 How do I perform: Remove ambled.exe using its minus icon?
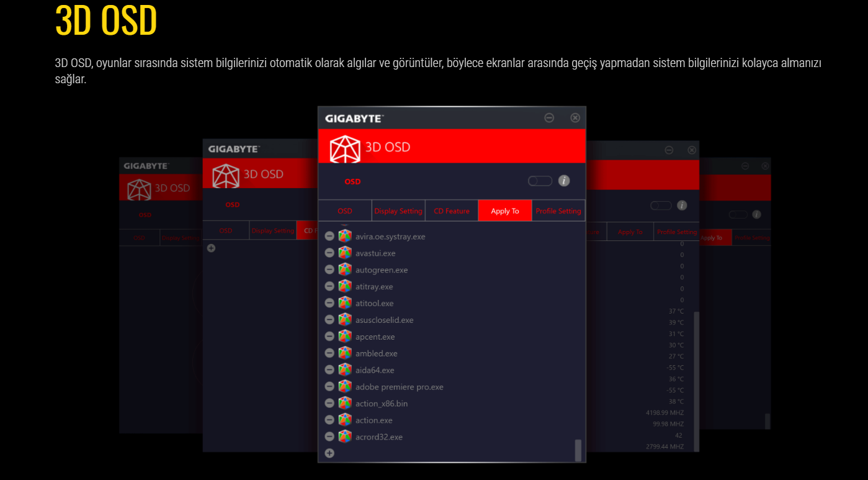click(x=329, y=354)
